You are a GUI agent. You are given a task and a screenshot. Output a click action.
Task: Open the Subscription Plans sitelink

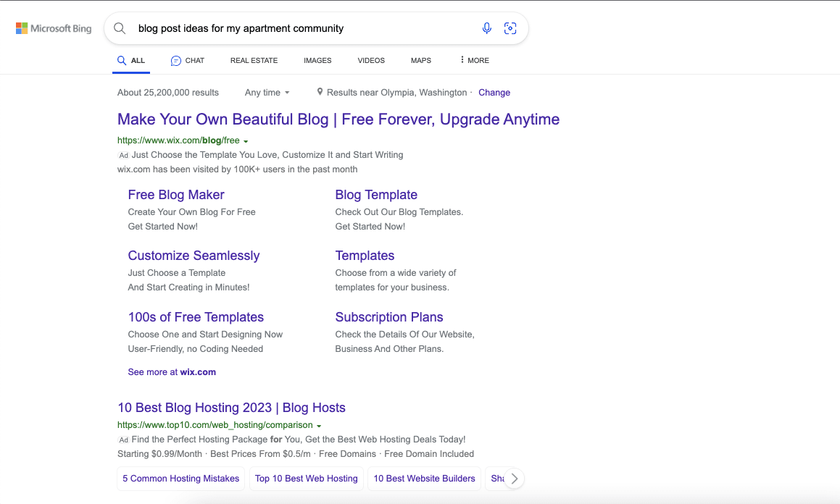[389, 317]
